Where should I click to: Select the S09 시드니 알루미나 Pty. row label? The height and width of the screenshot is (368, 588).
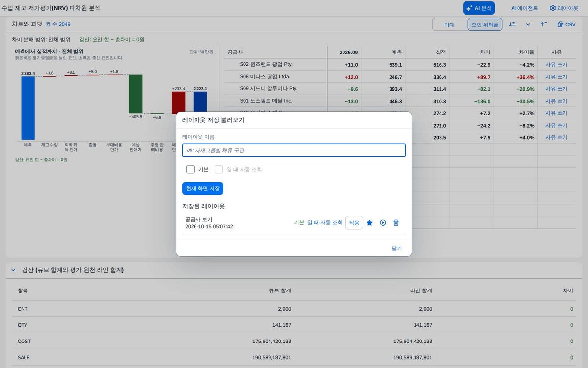coord(269,89)
